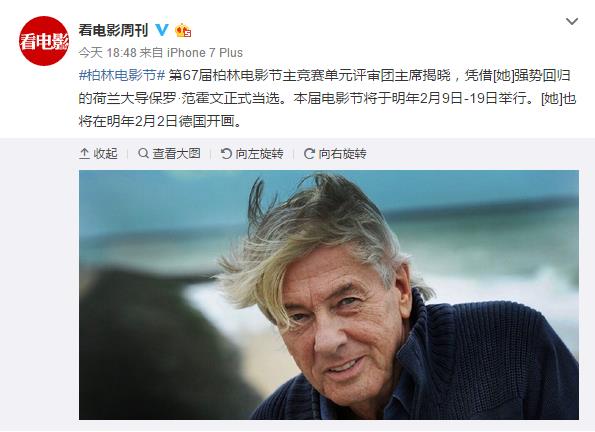Rotate the image right with 向右旋转
Screen dimensions: 595x432
(335, 153)
